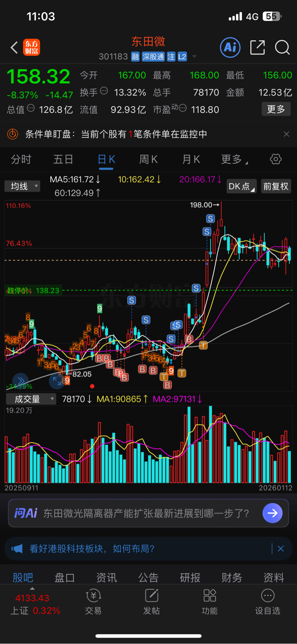Viewport: 297px width, 644px height.
Task: Tap the red dot event marker
Action: point(92,386)
